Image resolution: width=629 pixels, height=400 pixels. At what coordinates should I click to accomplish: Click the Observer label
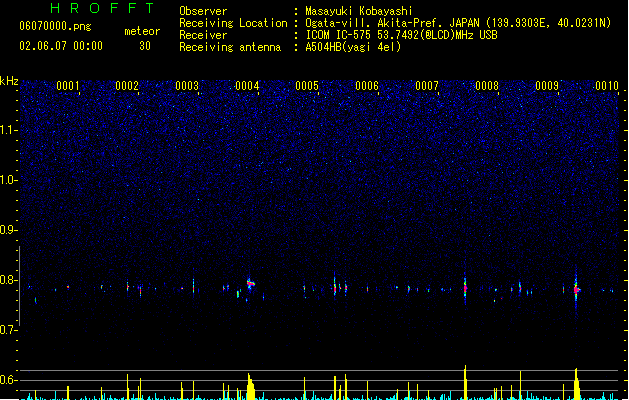tap(203, 11)
